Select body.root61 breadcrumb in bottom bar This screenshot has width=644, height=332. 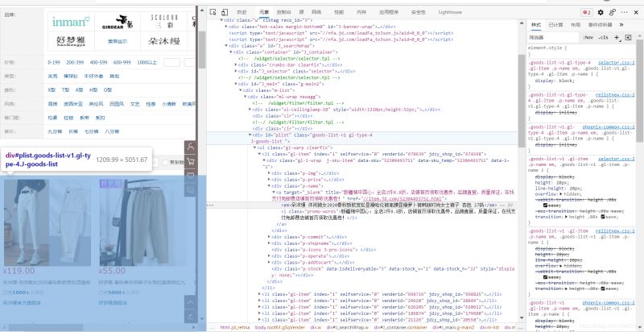pyautogui.click(x=280, y=327)
